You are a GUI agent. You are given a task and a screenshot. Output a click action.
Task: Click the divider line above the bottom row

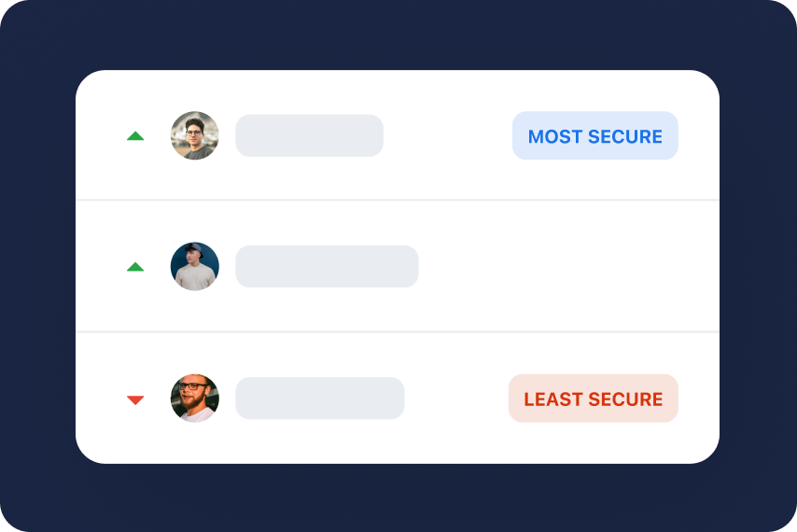click(x=398, y=331)
